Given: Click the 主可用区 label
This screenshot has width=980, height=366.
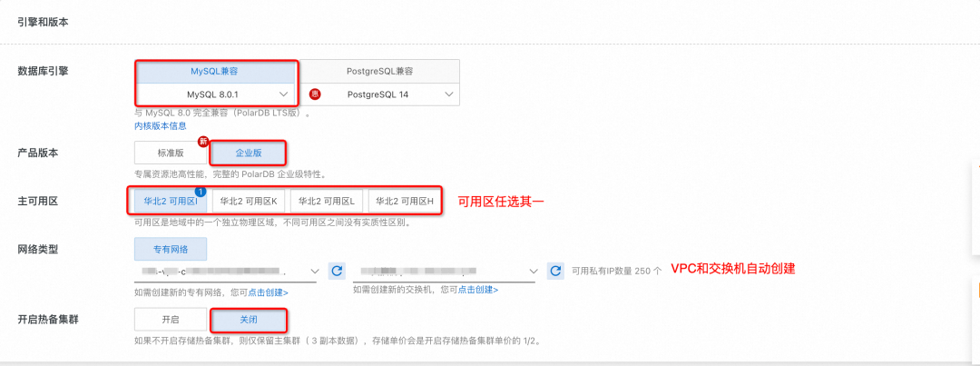Looking at the screenshot, I should tap(38, 200).
